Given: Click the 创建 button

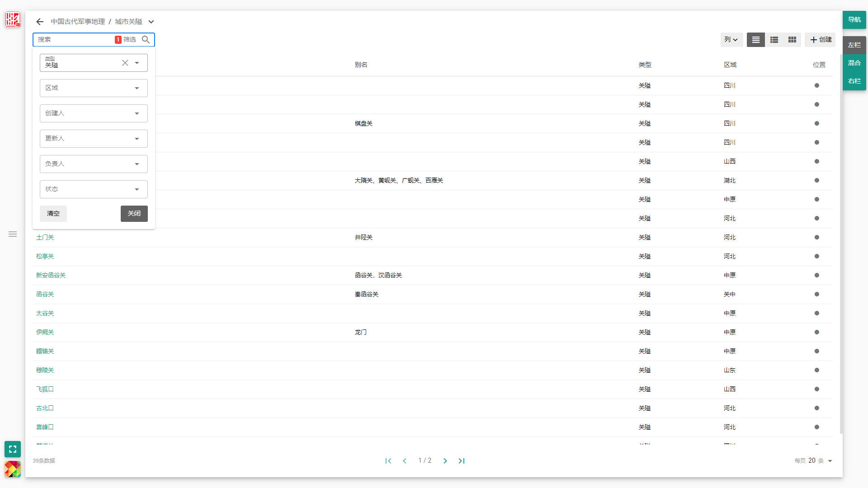Looking at the screenshot, I should click(x=821, y=40).
